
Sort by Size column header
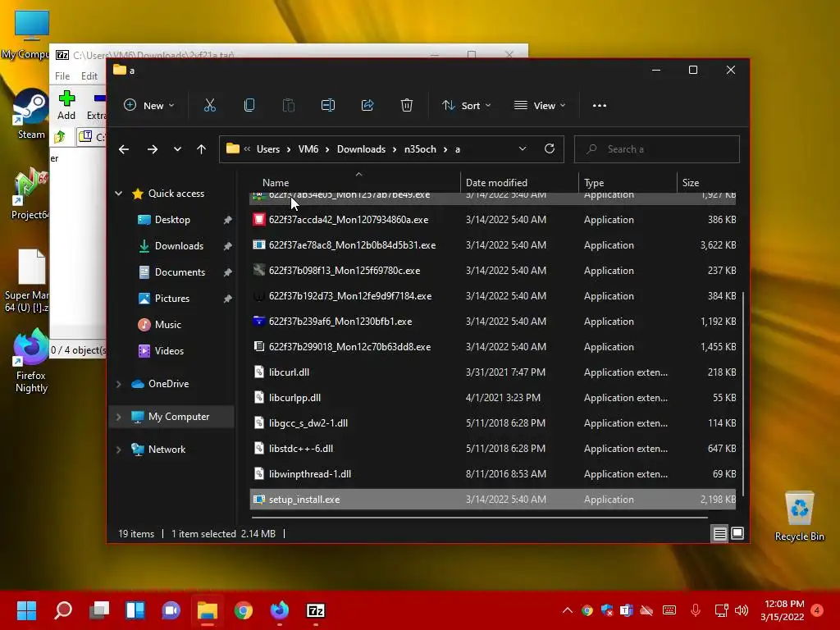[707, 183]
